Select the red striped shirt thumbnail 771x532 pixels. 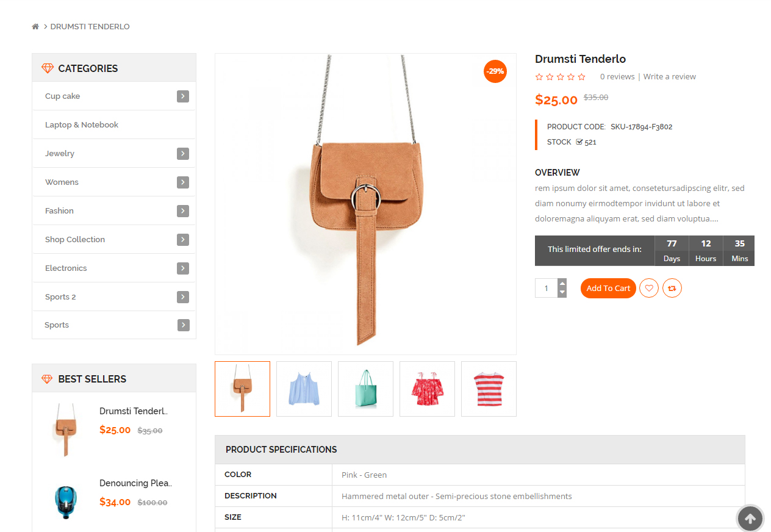(x=489, y=389)
